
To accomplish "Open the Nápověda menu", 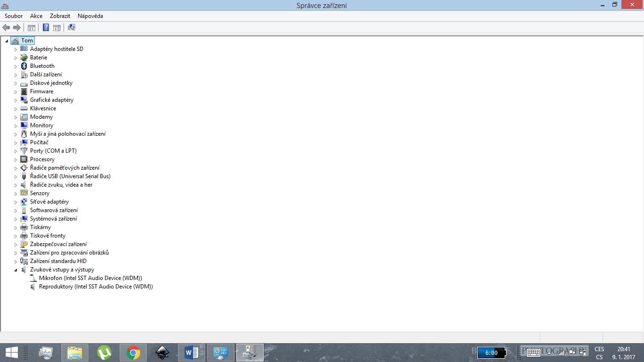I will click(x=90, y=16).
